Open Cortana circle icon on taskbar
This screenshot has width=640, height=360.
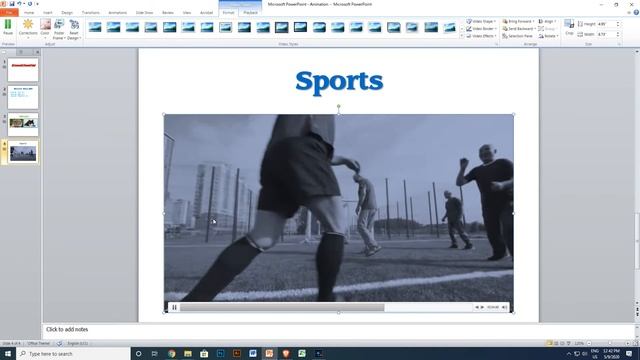point(138,353)
